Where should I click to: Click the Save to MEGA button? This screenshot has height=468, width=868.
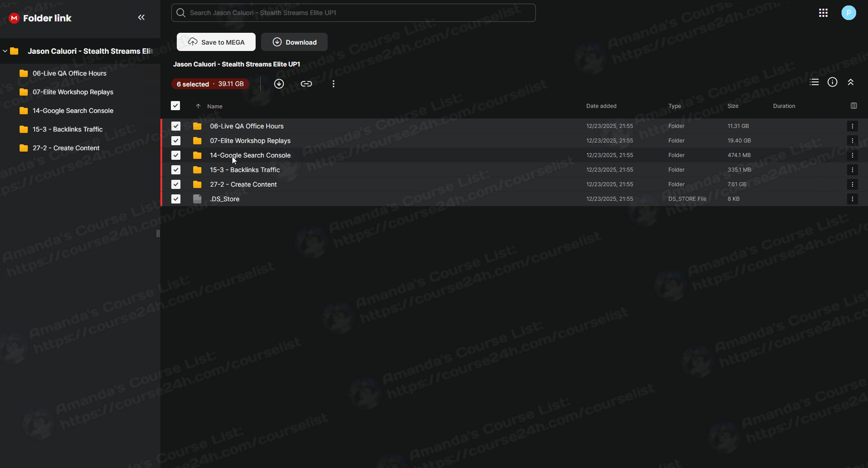point(216,42)
